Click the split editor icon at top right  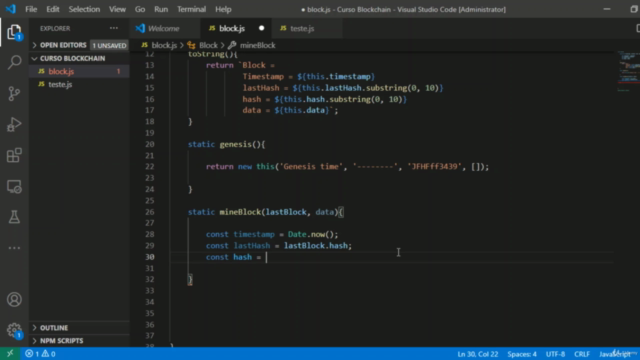pyautogui.click(x=638, y=28)
